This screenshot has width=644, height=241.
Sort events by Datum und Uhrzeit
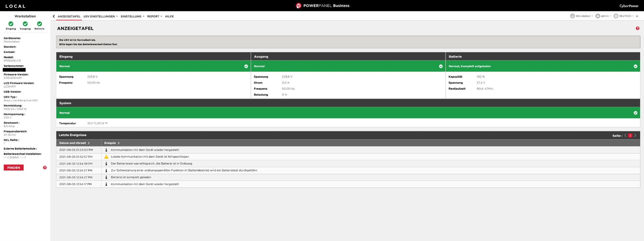[74, 143]
